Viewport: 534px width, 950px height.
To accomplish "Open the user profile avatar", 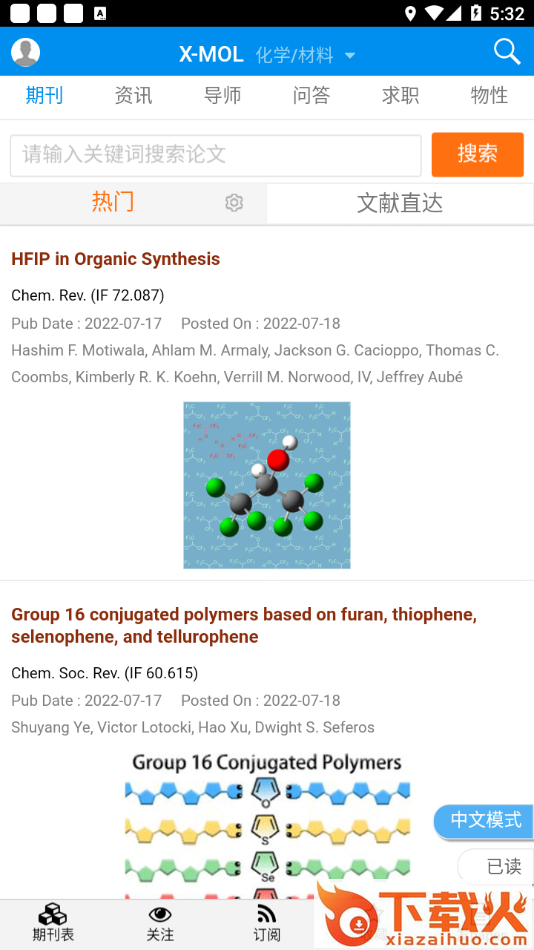I will point(25,52).
